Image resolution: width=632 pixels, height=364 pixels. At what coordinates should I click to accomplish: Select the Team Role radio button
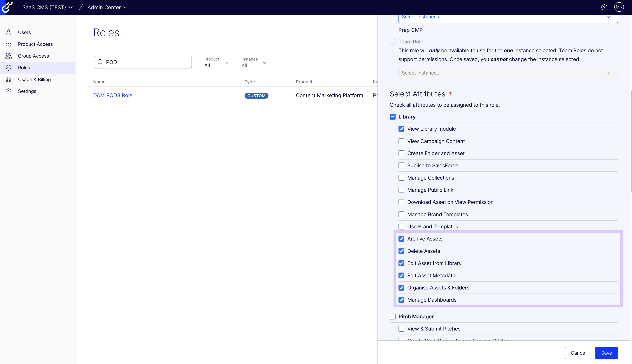coord(392,42)
